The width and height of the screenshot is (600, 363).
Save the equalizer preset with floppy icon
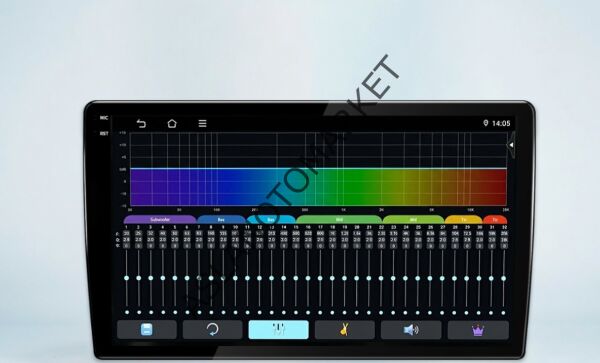click(x=147, y=329)
